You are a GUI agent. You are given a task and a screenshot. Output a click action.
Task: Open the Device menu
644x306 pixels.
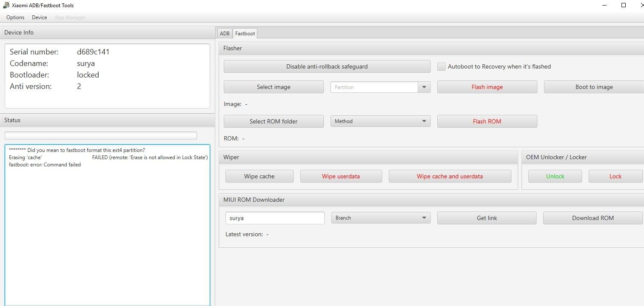pos(39,17)
